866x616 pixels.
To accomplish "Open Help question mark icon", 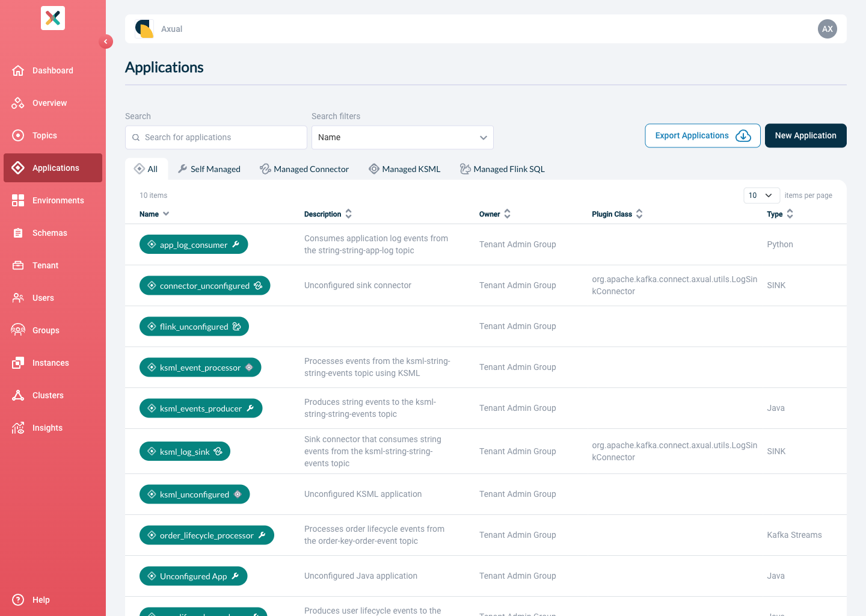I will pyautogui.click(x=18, y=600).
